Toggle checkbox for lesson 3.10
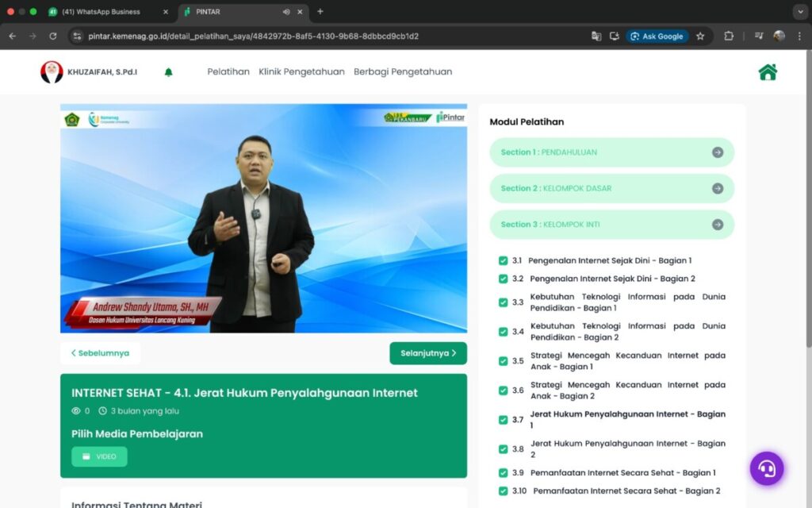The height and width of the screenshot is (508, 812). (x=503, y=491)
